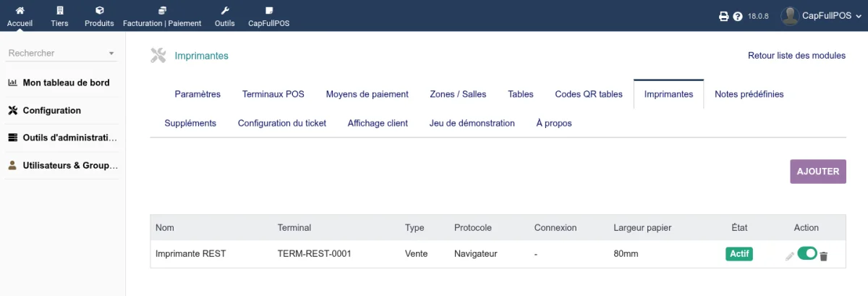Click the Protocole column header
Image resolution: width=868 pixels, height=296 pixels.
click(x=473, y=227)
